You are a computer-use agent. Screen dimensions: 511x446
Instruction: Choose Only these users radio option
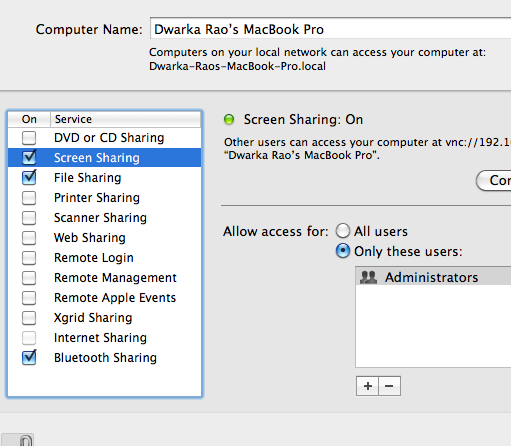tap(343, 251)
